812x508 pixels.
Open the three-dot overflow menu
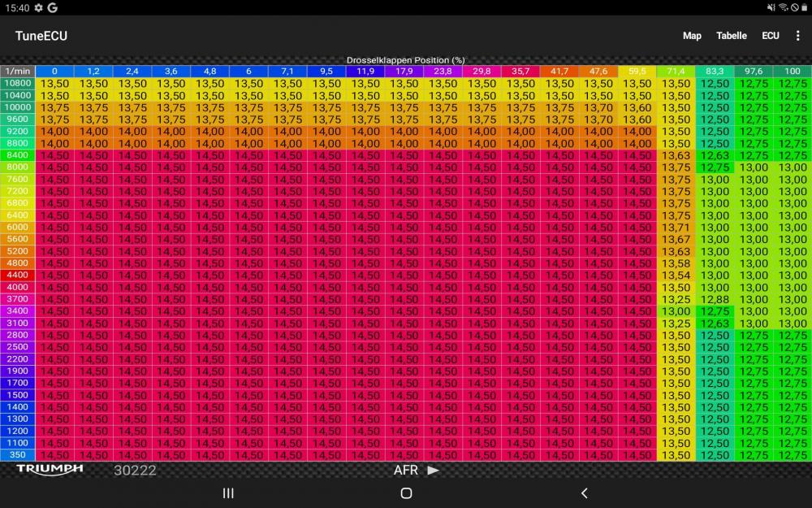(x=798, y=36)
